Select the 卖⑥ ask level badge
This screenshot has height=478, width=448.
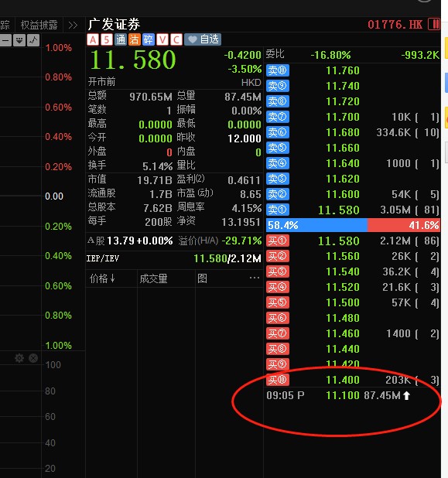pos(278,132)
